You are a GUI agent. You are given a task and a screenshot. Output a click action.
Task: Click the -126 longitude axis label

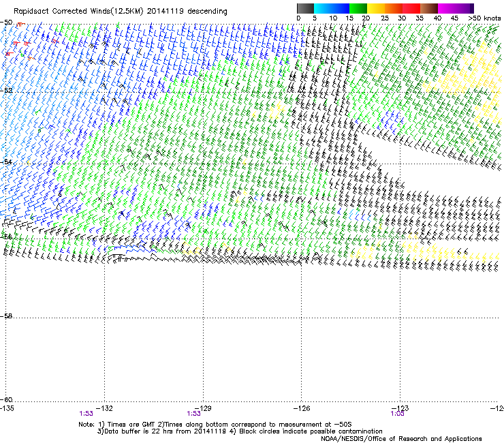[x=302, y=408]
